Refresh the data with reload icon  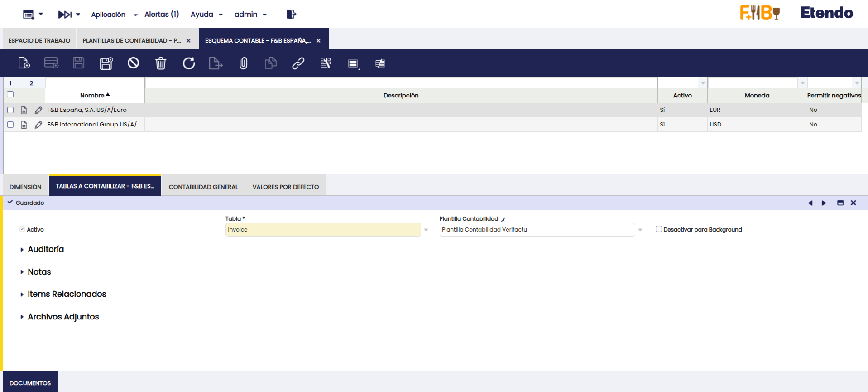[189, 63]
